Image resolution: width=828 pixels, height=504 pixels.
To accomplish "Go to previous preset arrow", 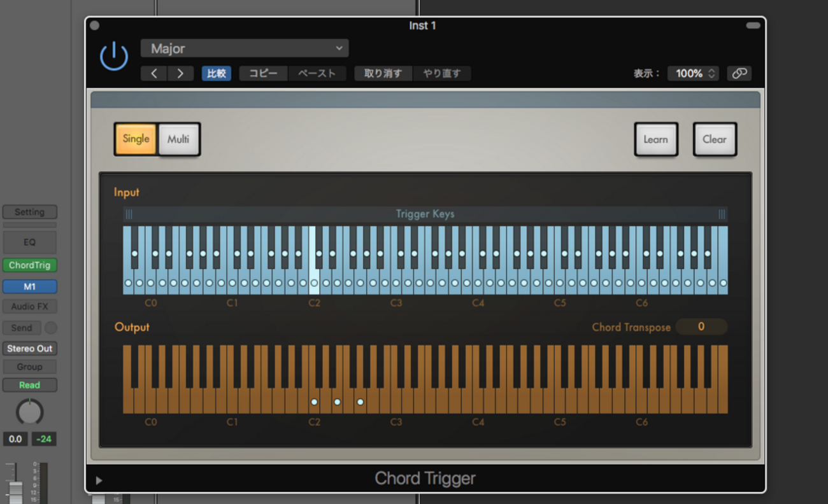I will coord(154,73).
